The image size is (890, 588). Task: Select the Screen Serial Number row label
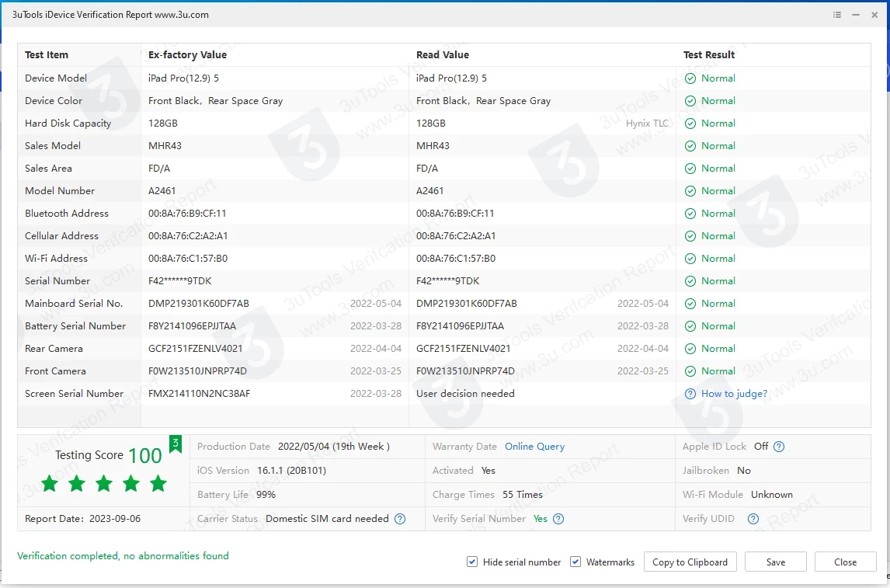click(75, 394)
